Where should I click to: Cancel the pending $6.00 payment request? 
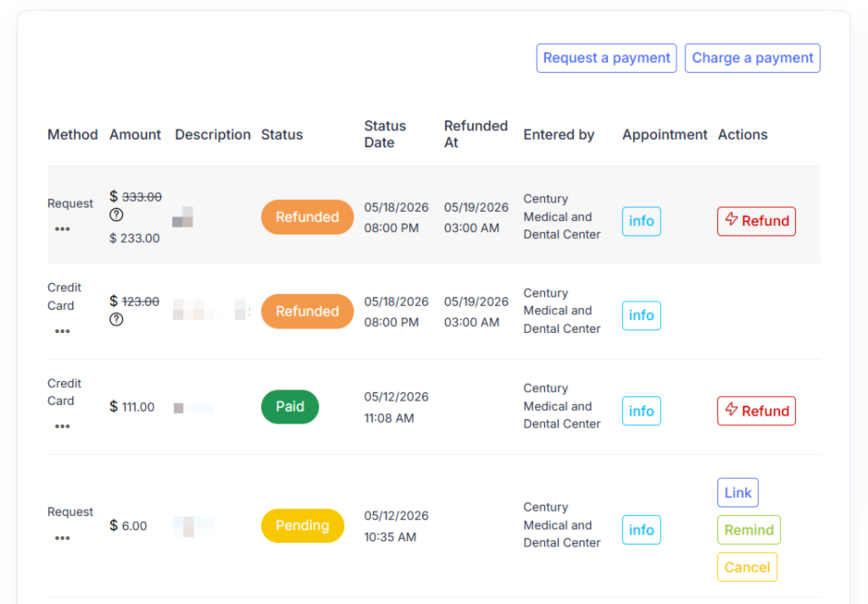pyautogui.click(x=748, y=567)
